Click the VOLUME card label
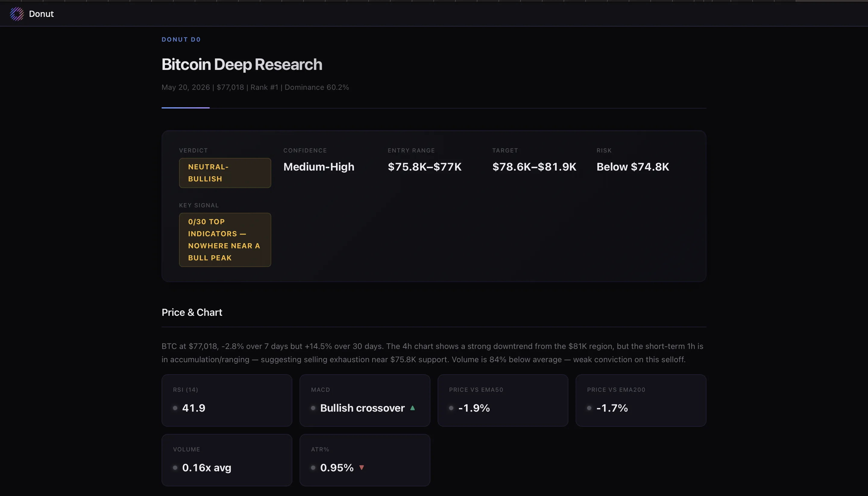The image size is (868, 496). click(187, 449)
